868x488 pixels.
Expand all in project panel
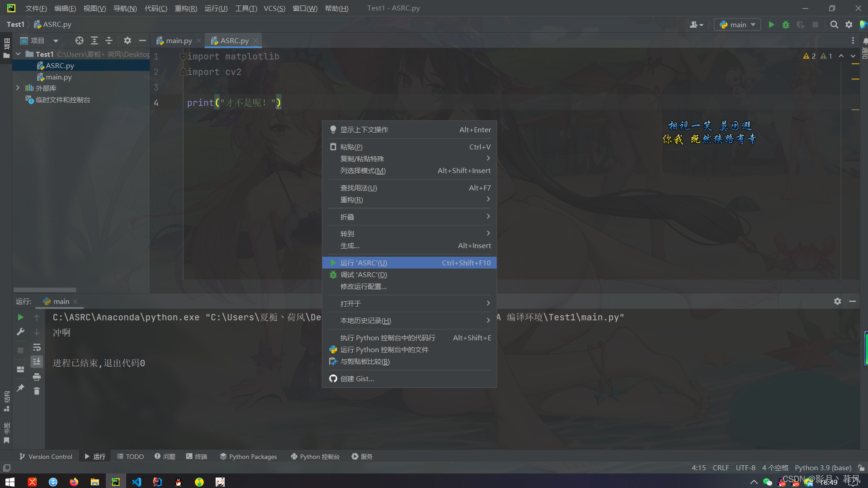pos(94,40)
